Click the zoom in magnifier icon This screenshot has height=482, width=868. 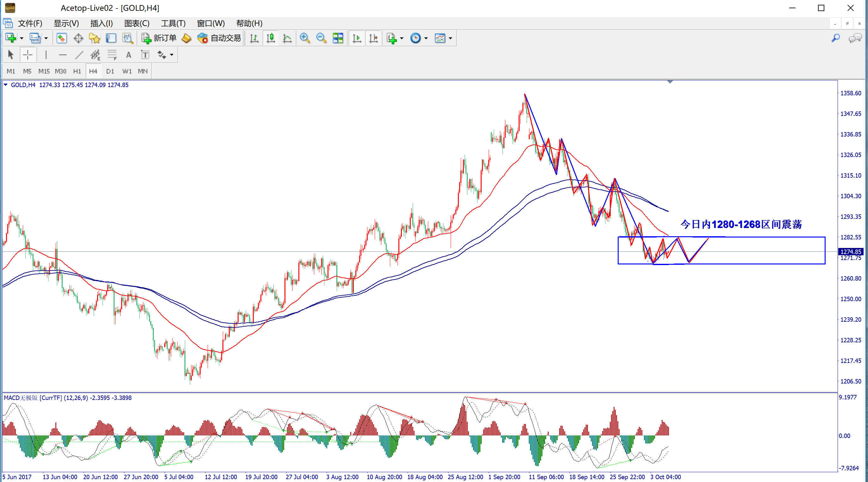[305, 38]
